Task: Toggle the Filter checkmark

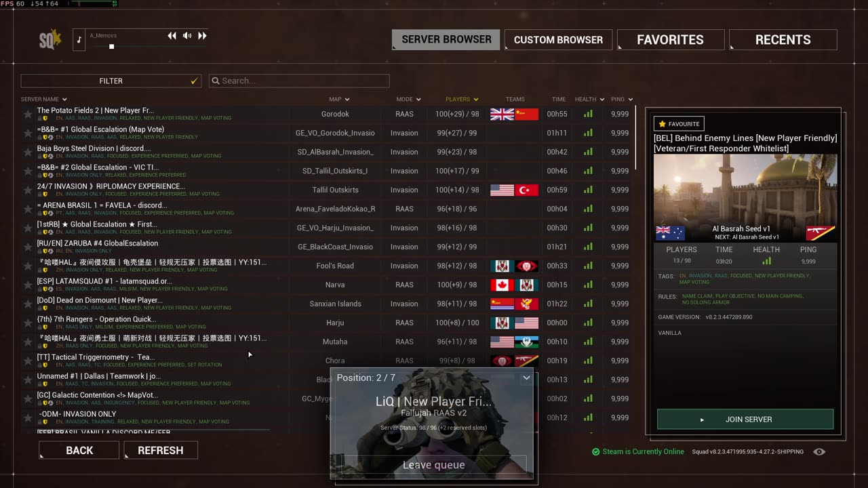Action: (x=194, y=81)
